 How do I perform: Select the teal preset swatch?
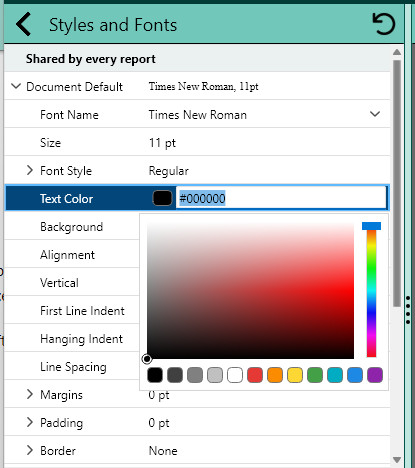[335, 375]
